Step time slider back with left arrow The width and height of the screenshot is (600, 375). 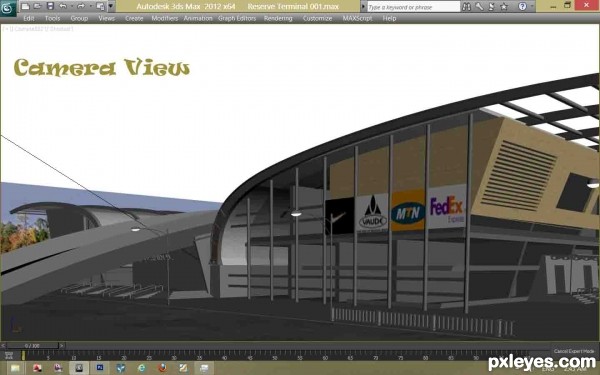coord(3,346)
